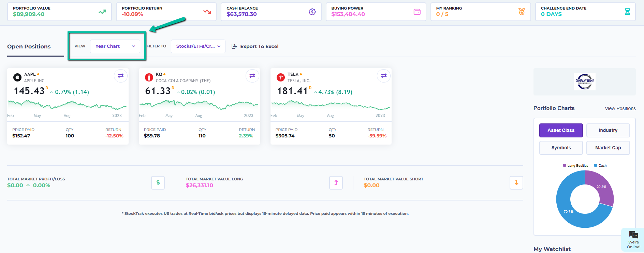The width and height of the screenshot is (644, 253).
Task: Open the View Positions link
Action: tap(620, 108)
